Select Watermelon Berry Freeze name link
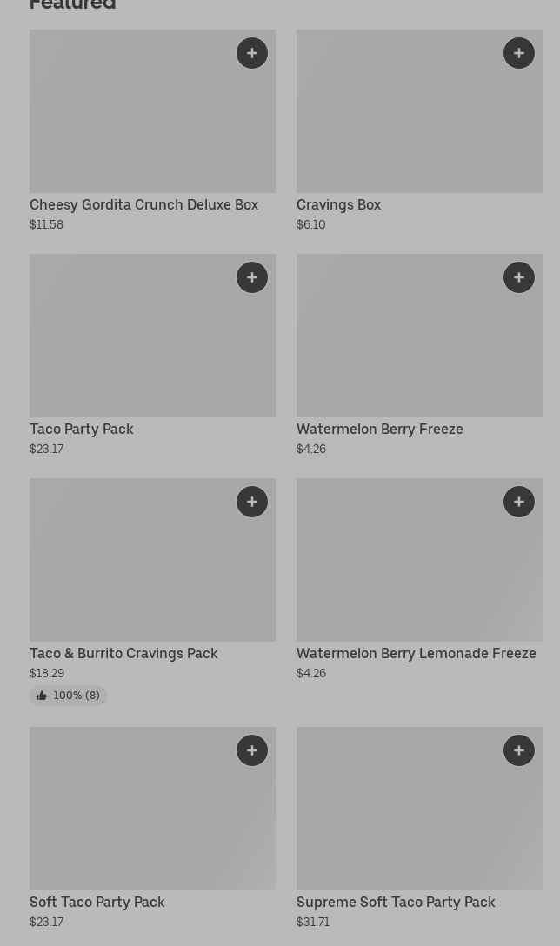Image resolution: width=560 pixels, height=946 pixels. [x=379, y=429]
